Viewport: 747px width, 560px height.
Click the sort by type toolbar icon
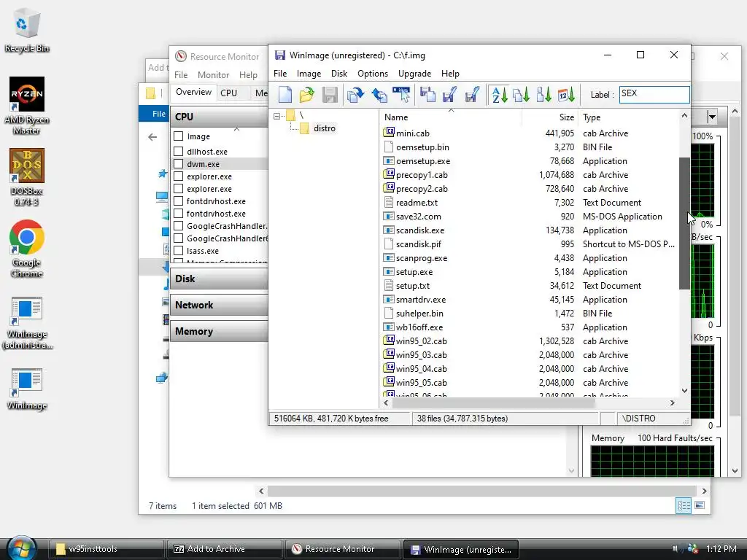[521, 94]
